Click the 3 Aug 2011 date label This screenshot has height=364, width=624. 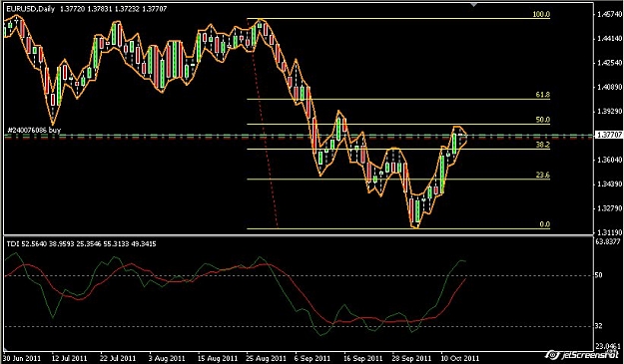coord(167,358)
